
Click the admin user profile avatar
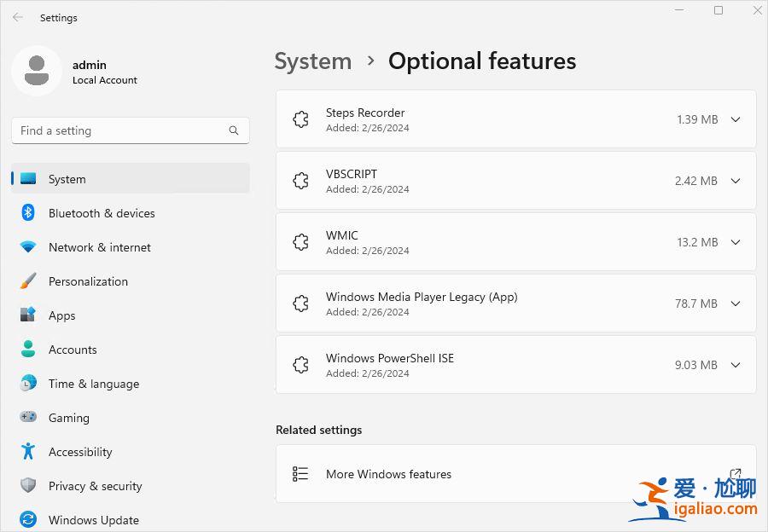click(36, 71)
